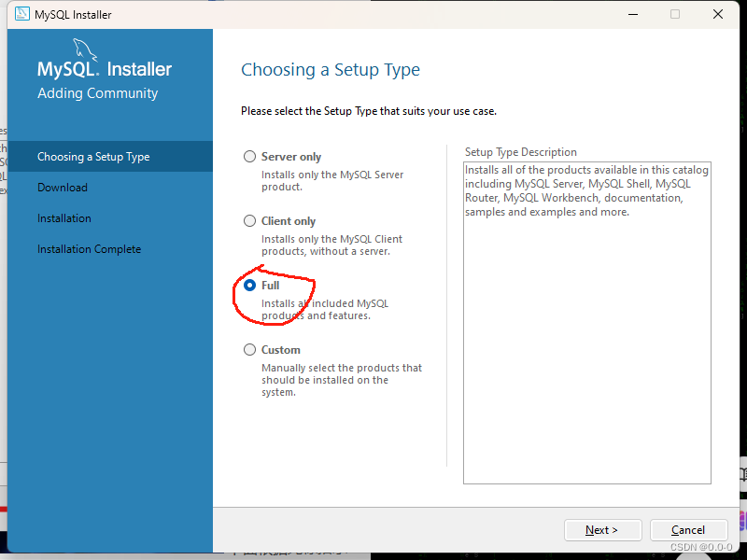The width and height of the screenshot is (747, 560).
Task: Click 'Installs only the MySQL Server product.' text
Action: (x=332, y=181)
